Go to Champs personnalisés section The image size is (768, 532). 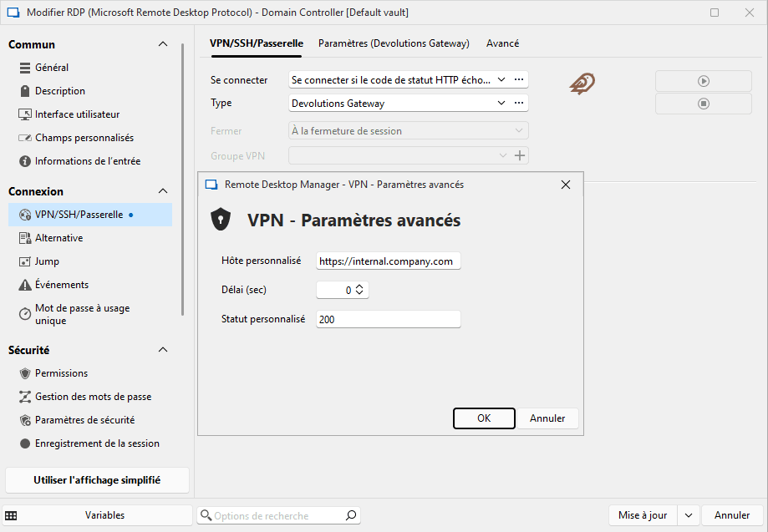pos(84,138)
